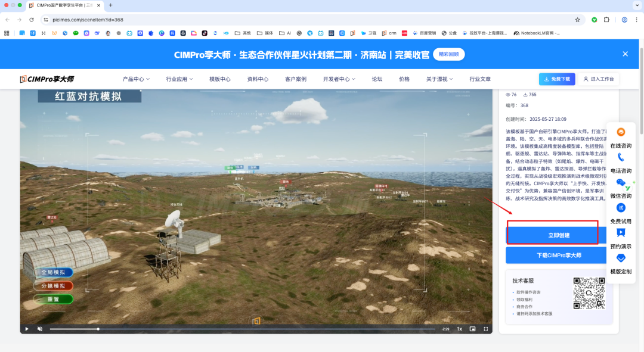Open the 媒体 bookmarks folder
The height and width of the screenshot is (352, 644).
[x=265, y=33]
